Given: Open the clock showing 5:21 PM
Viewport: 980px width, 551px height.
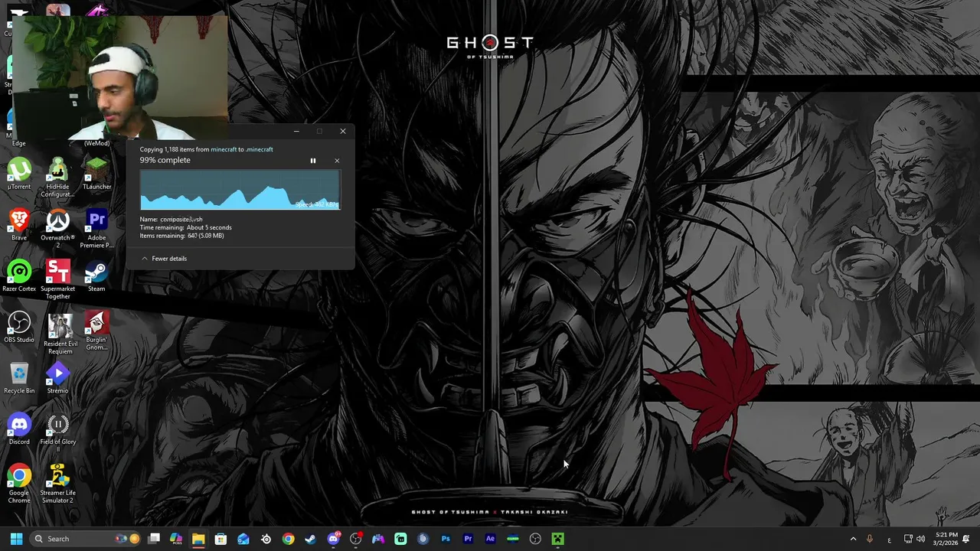Looking at the screenshot, I should click(x=946, y=539).
